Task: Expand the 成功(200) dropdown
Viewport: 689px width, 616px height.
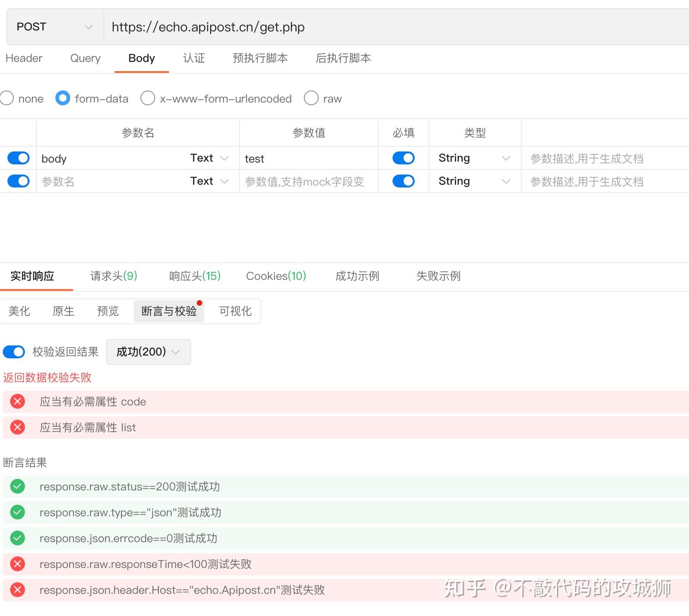Action: point(148,352)
